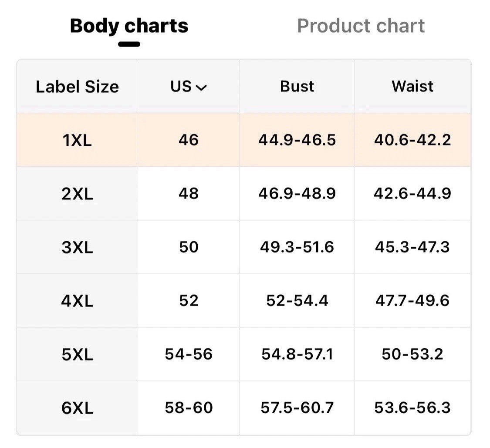Select waist measurement 50-53.2

pos(412,354)
